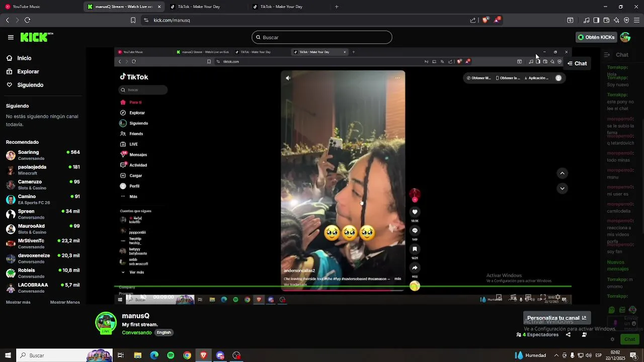Go to previous TikTok video arrow
The width and height of the screenshot is (644, 362).
(562, 173)
